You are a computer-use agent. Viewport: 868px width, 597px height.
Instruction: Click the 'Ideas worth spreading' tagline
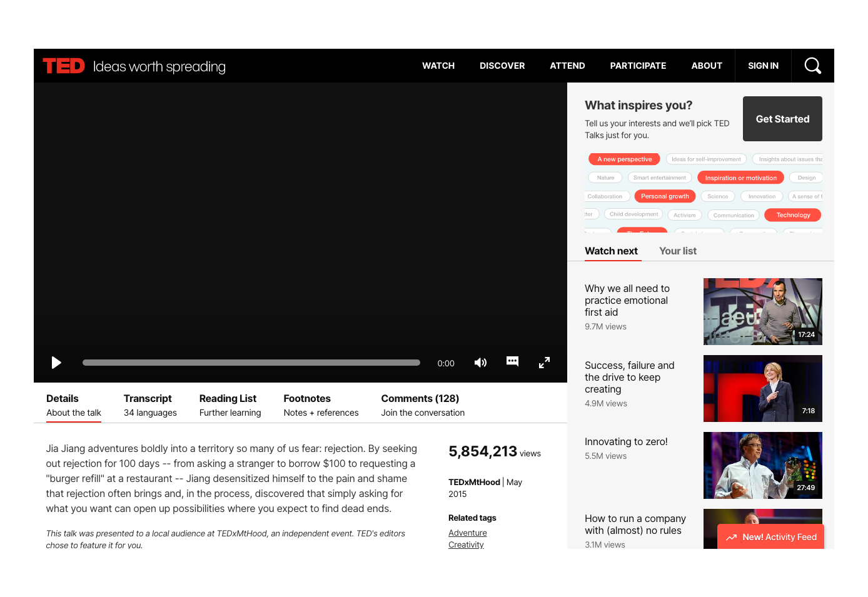tap(159, 66)
